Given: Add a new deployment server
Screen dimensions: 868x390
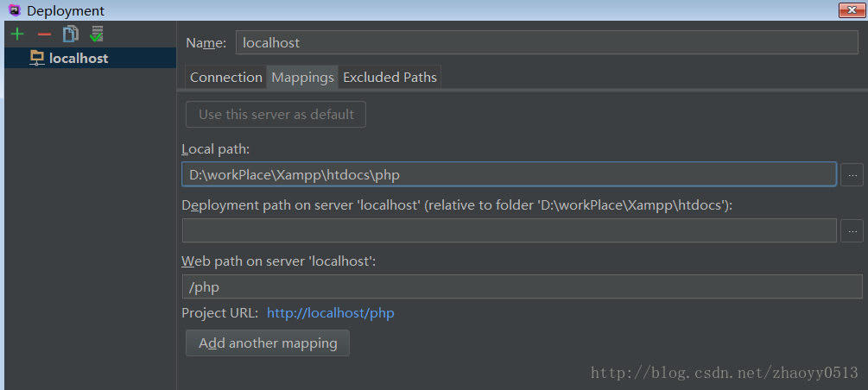Looking at the screenshot, I should 18,35.
